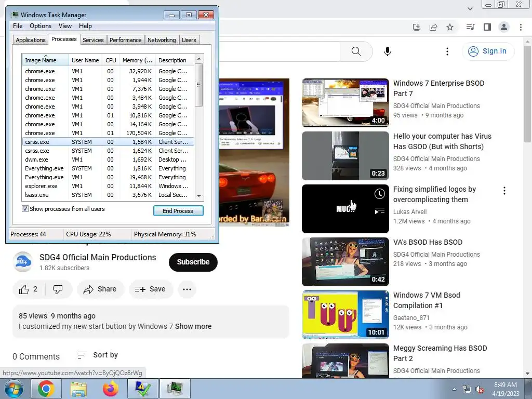Sort by Memory column header
Screen dimensions: 532x399
click(x=137, y=60)
